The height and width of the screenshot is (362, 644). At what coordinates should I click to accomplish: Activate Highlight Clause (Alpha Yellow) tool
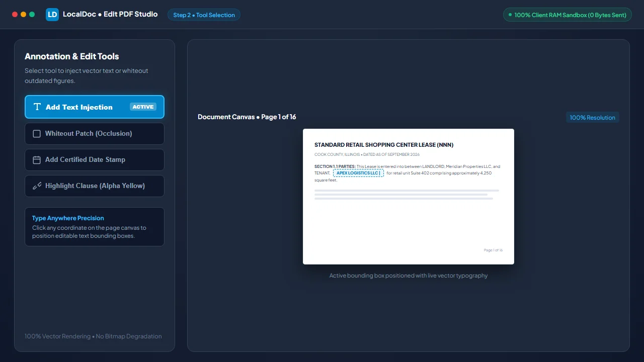click(95, 186)
